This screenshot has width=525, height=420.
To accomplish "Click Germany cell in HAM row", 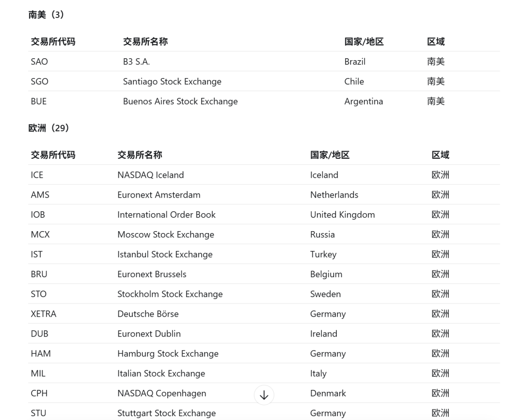I will click(328, 354).
